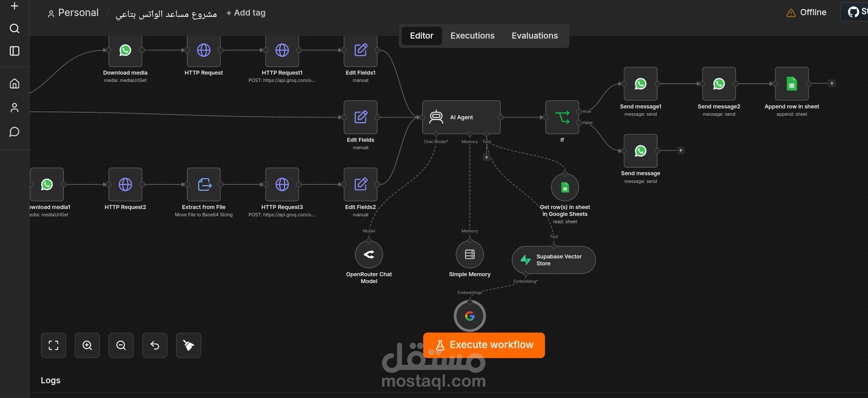Open Get row(s) in sheet node
The image size is (868, 398).
(x=565, y=187)
